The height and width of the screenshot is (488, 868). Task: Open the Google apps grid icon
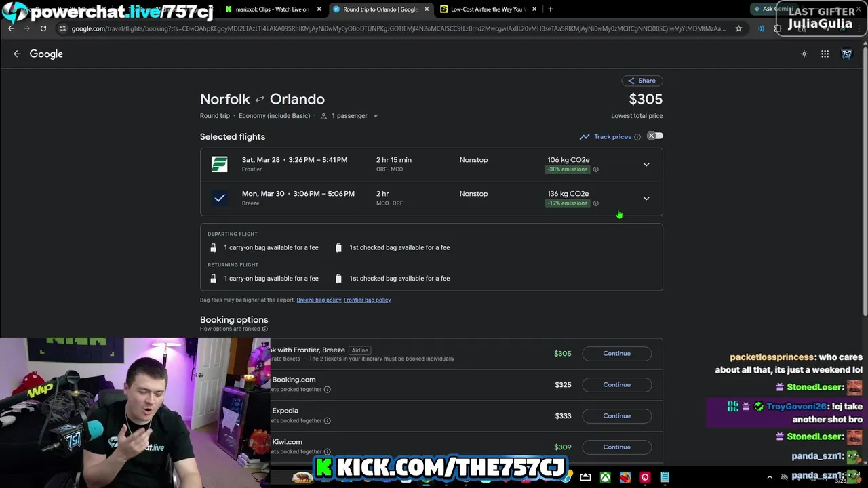click(825, 54)
